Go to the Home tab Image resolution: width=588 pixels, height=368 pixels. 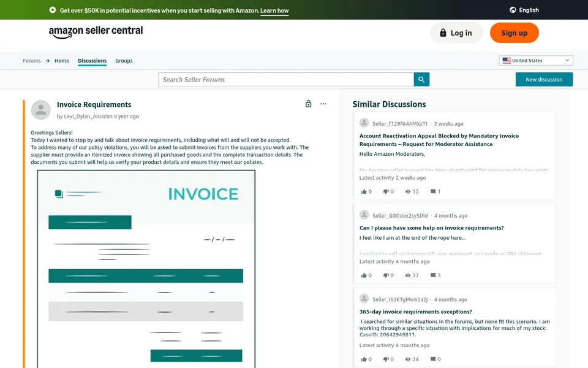62,61
